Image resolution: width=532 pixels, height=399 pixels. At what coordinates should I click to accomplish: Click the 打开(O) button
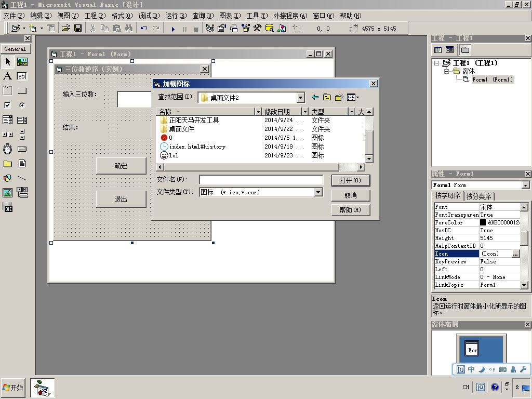point(351,180)
